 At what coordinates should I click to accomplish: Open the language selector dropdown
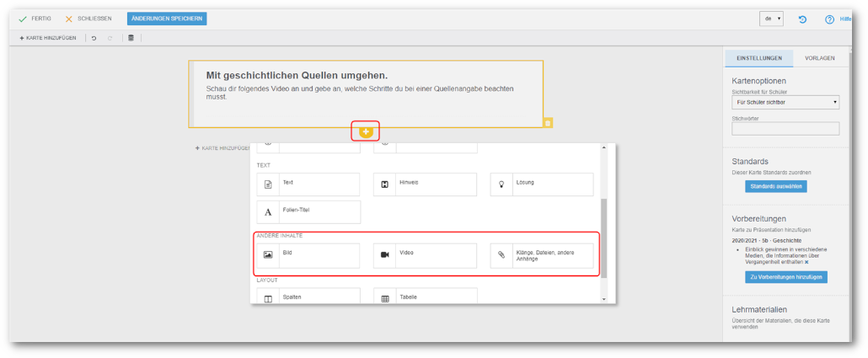coord(771,19)
